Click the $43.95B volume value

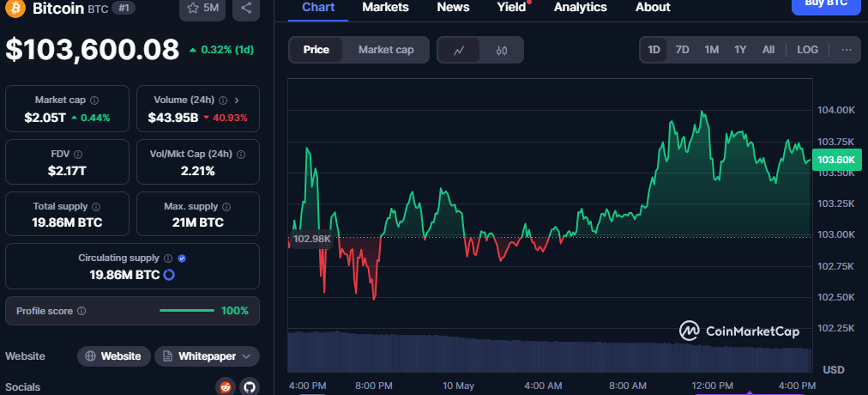pyautogui.click(x=173, y=118)
